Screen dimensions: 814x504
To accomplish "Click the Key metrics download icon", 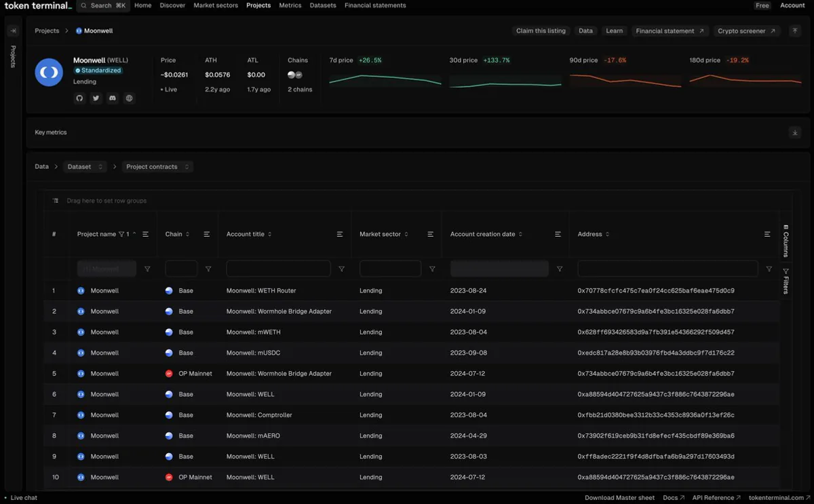I will (x=795, y=132).
